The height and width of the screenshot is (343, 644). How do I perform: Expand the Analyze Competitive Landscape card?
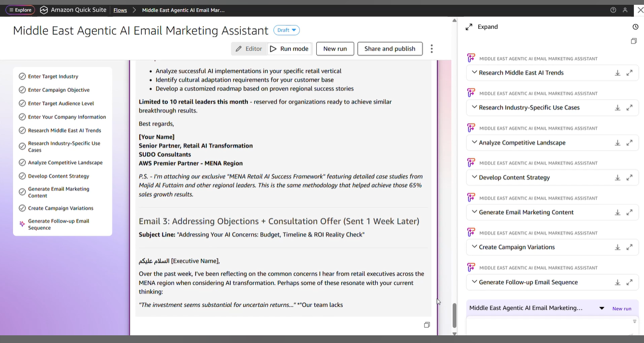tap(474, 142)
